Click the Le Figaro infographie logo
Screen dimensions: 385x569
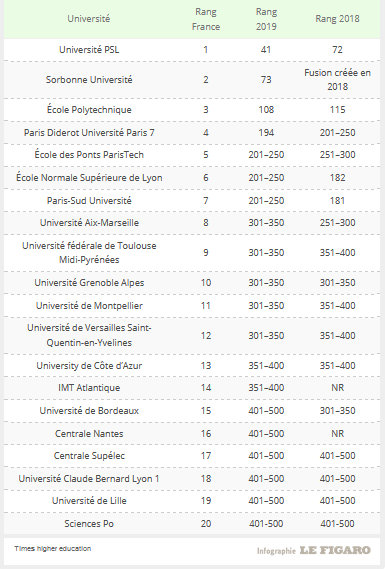point(314,550)
